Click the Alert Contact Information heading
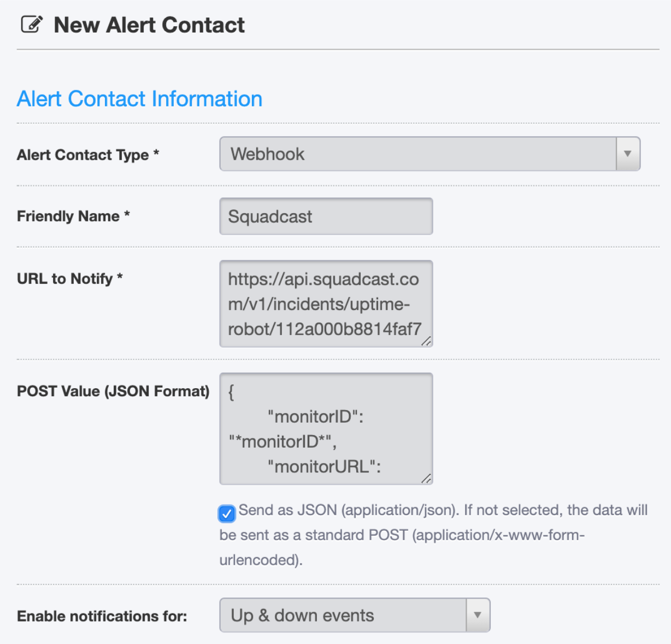 click(x=140, y=99)
